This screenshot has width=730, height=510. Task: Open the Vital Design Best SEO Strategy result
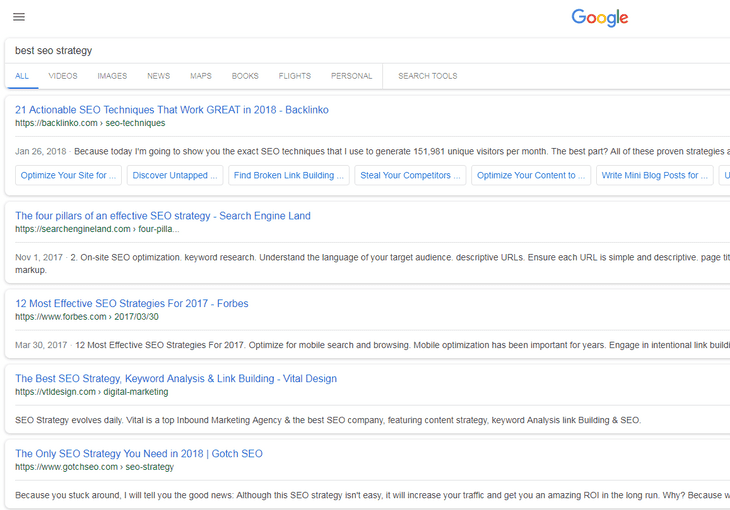point(176,379)
